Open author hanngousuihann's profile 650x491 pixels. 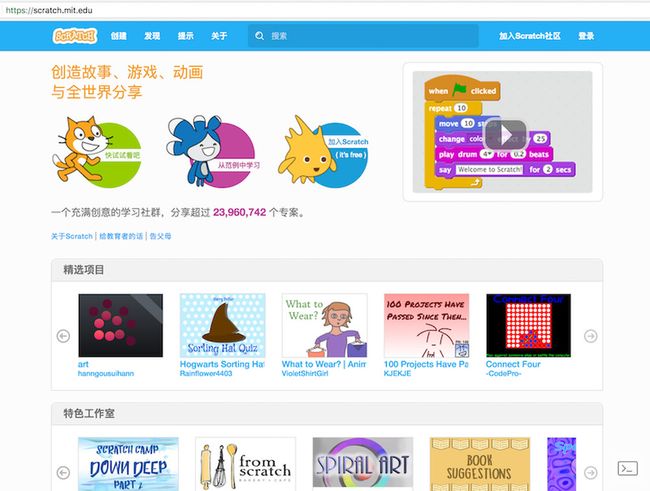pos(106,373)
